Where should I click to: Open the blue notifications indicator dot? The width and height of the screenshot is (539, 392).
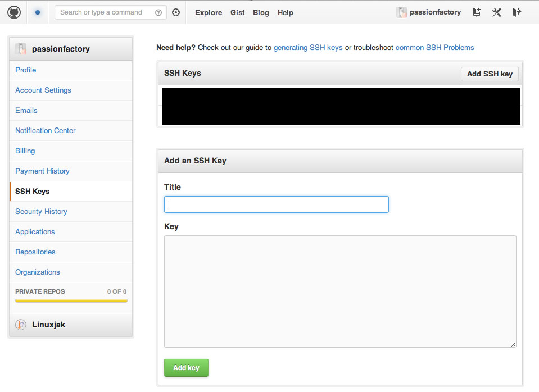point(38,12)
